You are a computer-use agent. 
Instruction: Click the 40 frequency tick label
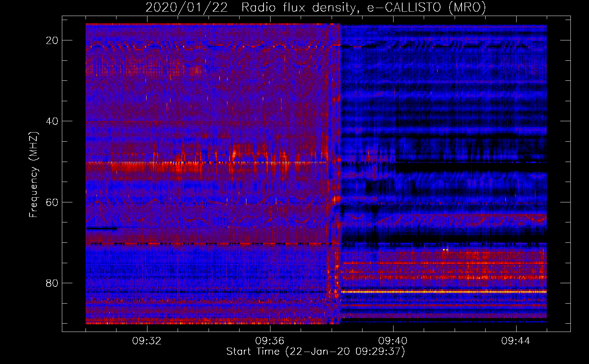52,121
